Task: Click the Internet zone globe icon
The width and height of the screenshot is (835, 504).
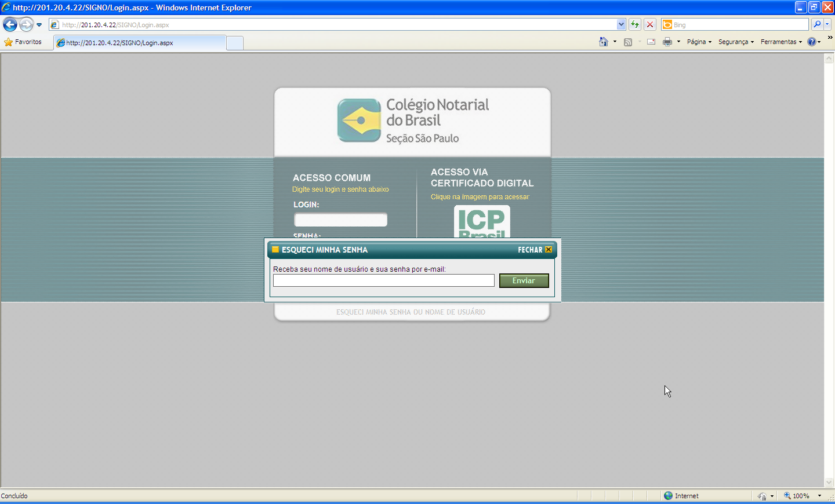Action: click(669, 496)
